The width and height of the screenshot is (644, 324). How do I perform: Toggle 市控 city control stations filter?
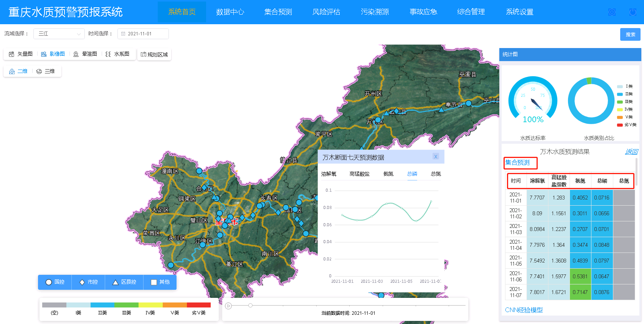click(x=88, y=282)
